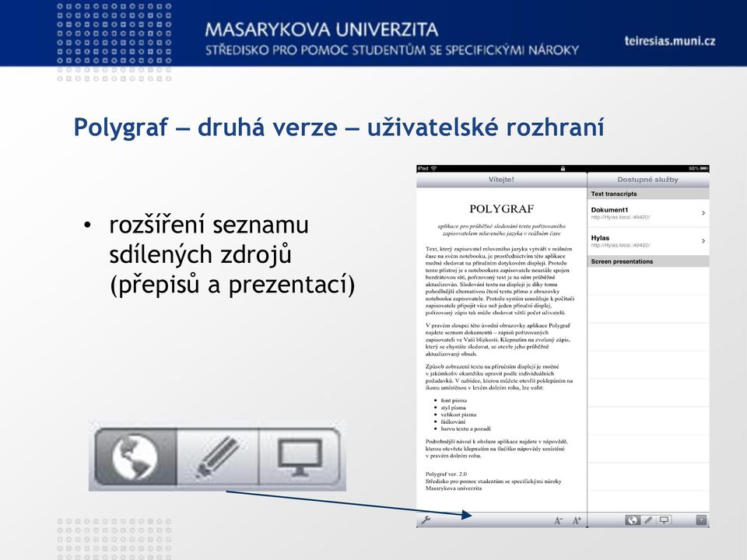747x560 pixels.
Task: Open the Hylas chevron arrow
Action: click(x=703, y=241)
